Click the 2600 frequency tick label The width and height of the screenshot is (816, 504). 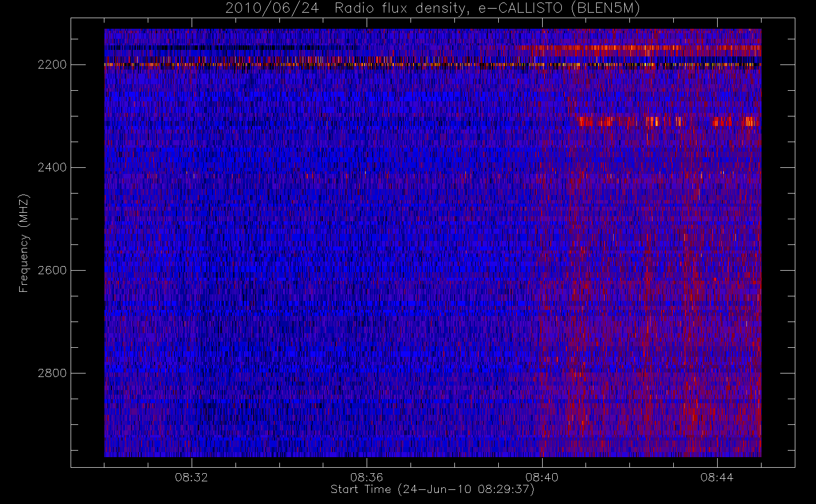pyautogui.click(x=52, y=270)
